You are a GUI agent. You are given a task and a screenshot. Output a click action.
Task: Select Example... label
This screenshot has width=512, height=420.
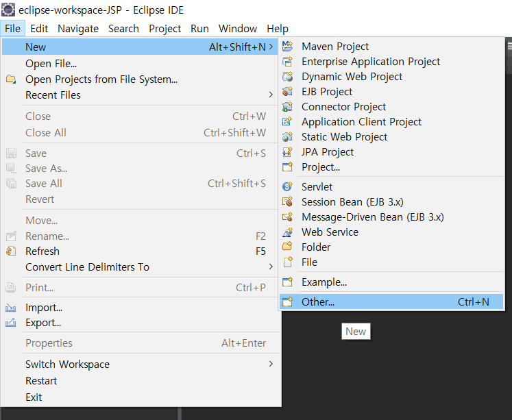324,282
